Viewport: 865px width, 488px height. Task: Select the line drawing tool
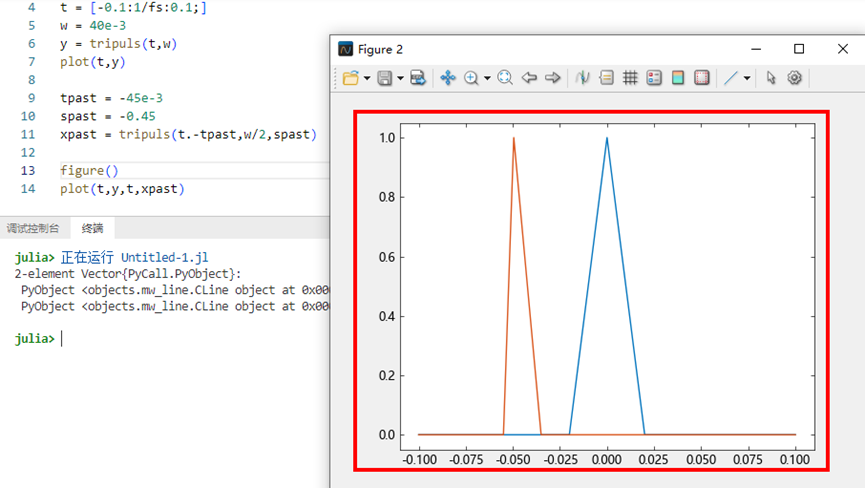[730, 78]
